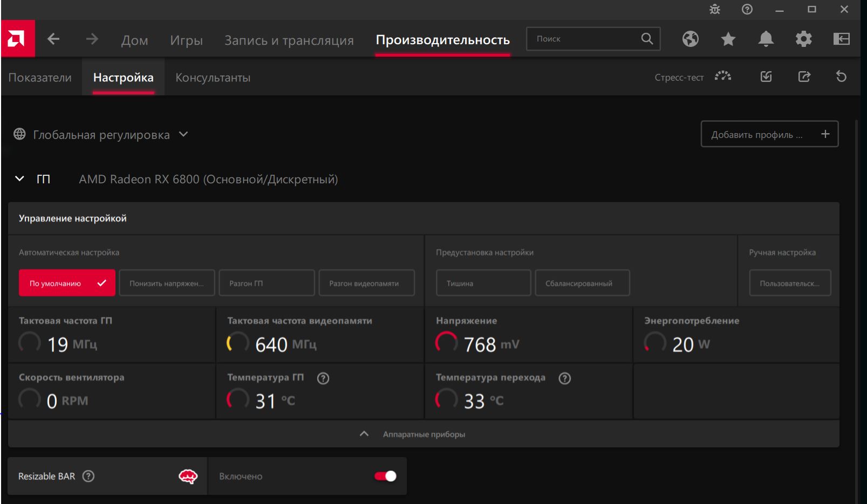The width and height of the screenshot is (867, 504).
Task: Click the 640 МГц memory clock value
Action: [285, 344]
